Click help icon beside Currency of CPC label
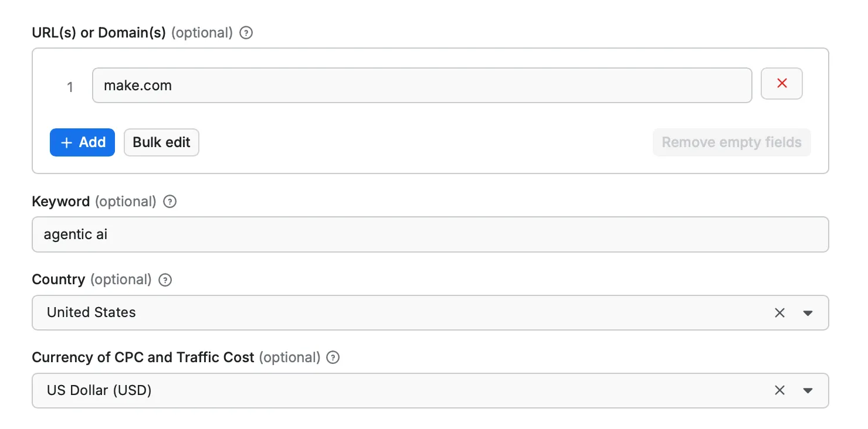The image size is (868, 429). tap(333, 357)
